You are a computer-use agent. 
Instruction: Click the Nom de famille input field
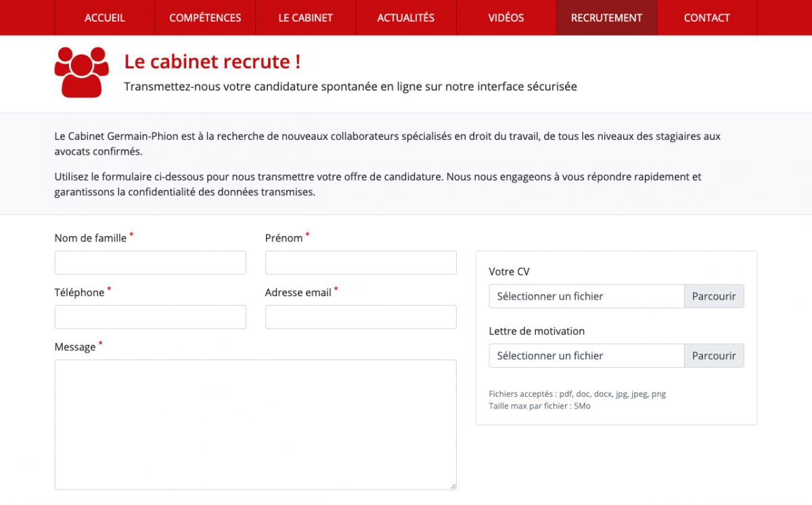(x=150, y=262)
